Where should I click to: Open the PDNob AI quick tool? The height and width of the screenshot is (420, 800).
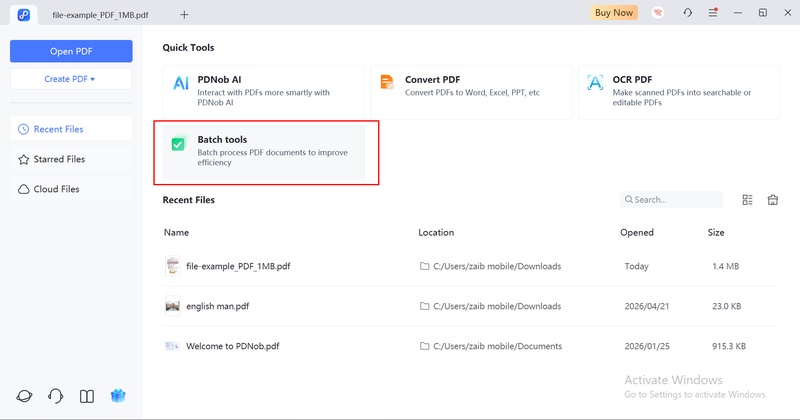(264, 92)
